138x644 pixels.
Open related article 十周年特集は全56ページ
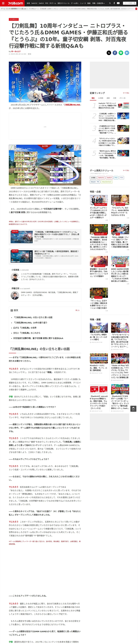[45, 237]
